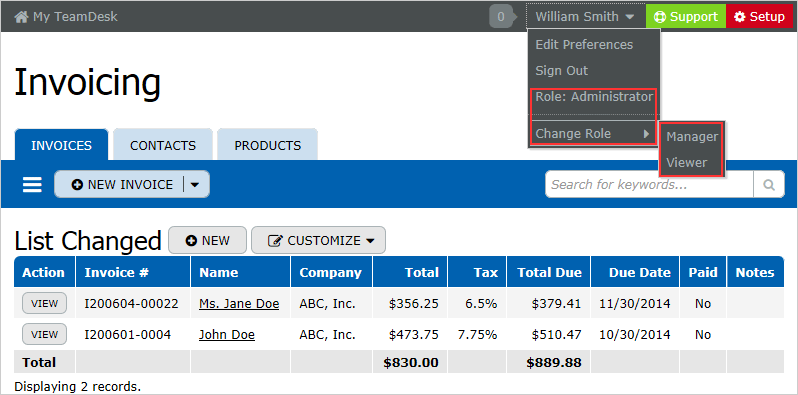Image resolution: width=798 pixels, height=395 pixels.
Task: Go to the Products tab
Action: point(268,146)
